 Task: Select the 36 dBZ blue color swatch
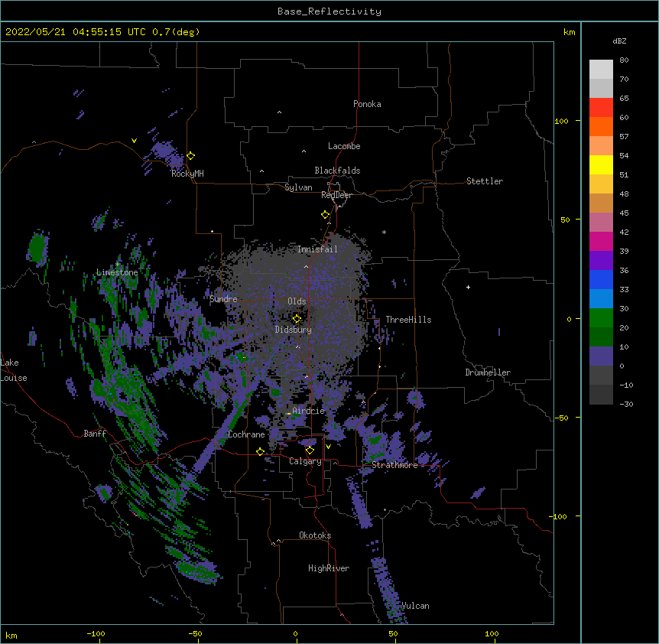pos(601,279)
